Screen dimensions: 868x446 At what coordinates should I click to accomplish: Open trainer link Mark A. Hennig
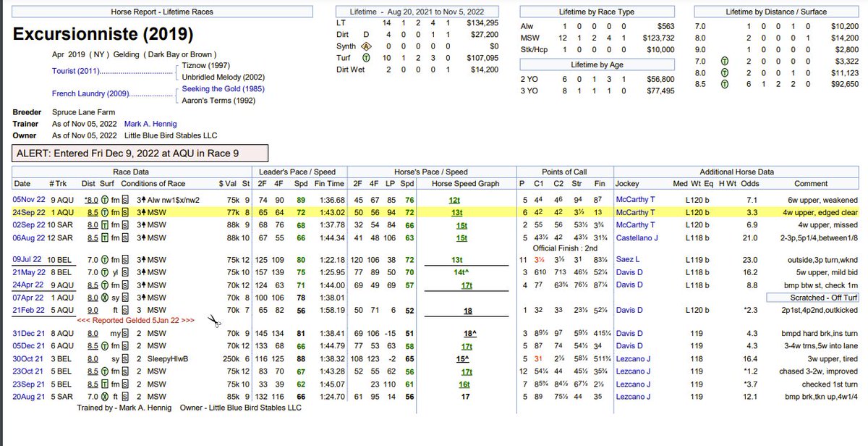click(150, 124)
